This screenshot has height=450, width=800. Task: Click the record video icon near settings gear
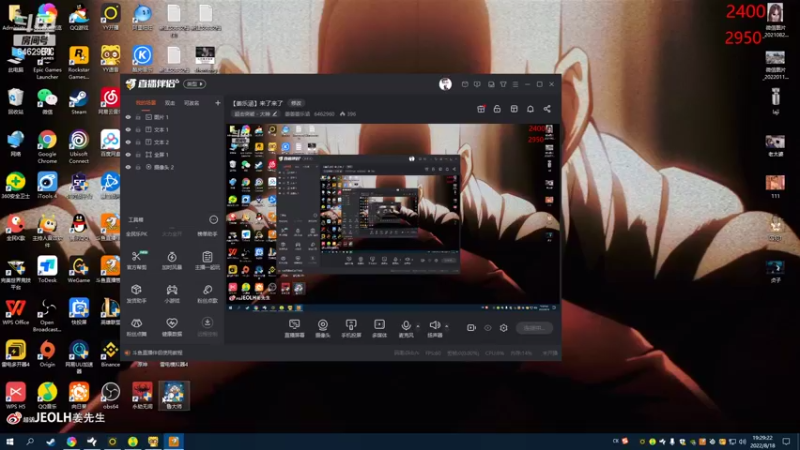tap(471, 328)
